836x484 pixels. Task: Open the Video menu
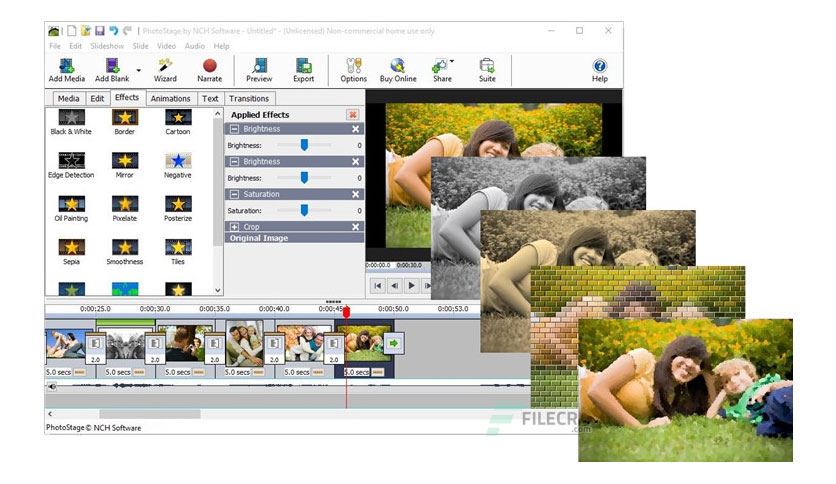point(166,46)
